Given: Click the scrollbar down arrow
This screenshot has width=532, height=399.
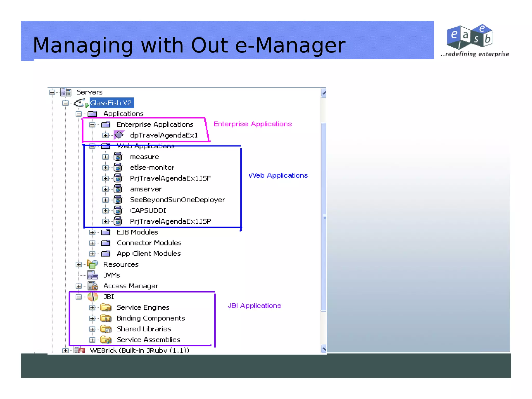Looking at the screenshot, I should click(x=324, y=349).
